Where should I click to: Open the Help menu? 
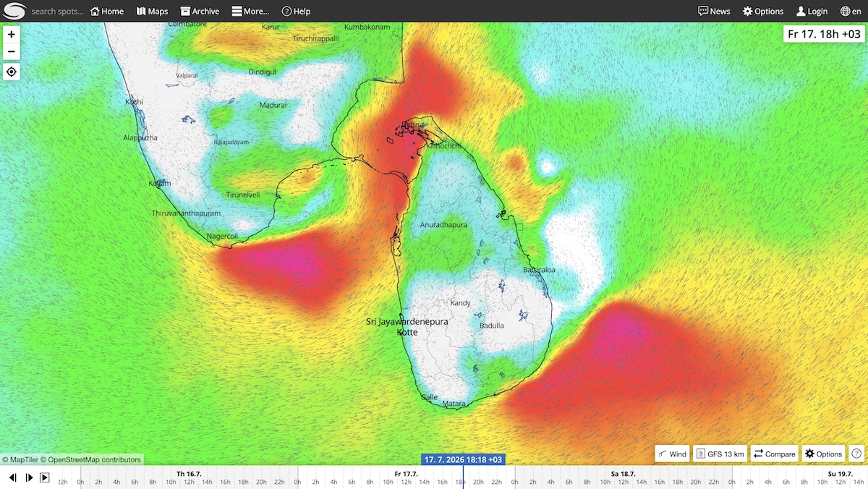[x=296, y=12]
